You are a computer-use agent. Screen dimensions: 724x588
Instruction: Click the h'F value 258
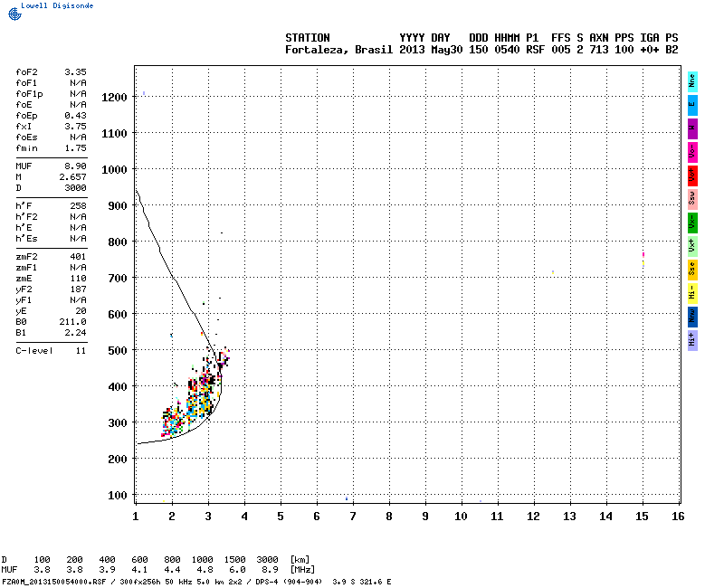point(78,206)
